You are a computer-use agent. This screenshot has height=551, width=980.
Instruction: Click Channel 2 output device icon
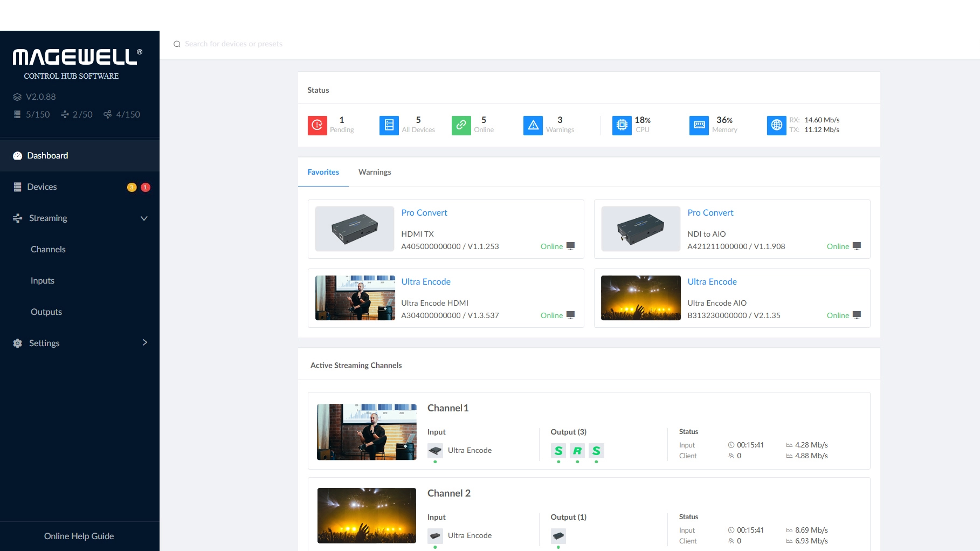[x=558, y=536]
